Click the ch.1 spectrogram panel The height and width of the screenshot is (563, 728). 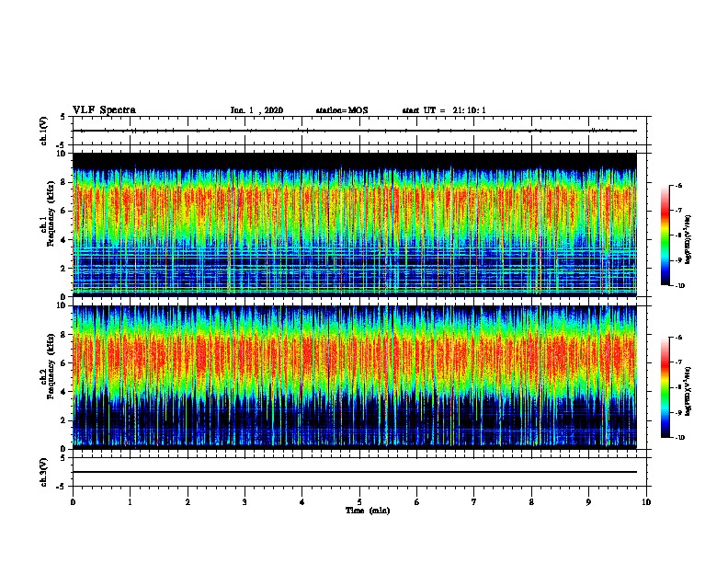(x=355, y=224)
